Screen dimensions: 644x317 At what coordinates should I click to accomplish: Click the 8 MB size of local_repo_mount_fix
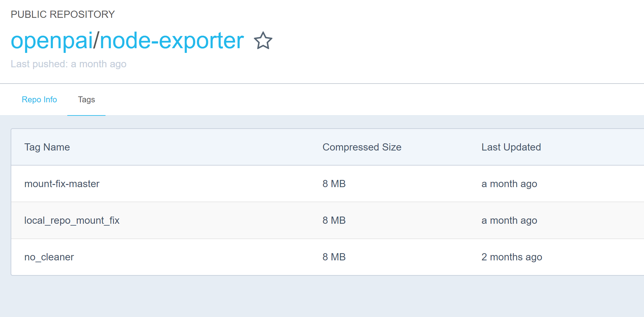tap(334, 220)
